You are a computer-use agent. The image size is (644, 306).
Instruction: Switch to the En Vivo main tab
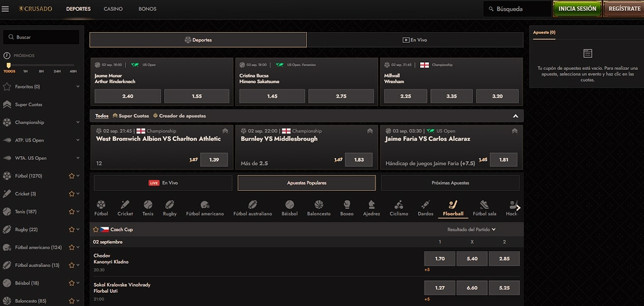pos(415,40)
